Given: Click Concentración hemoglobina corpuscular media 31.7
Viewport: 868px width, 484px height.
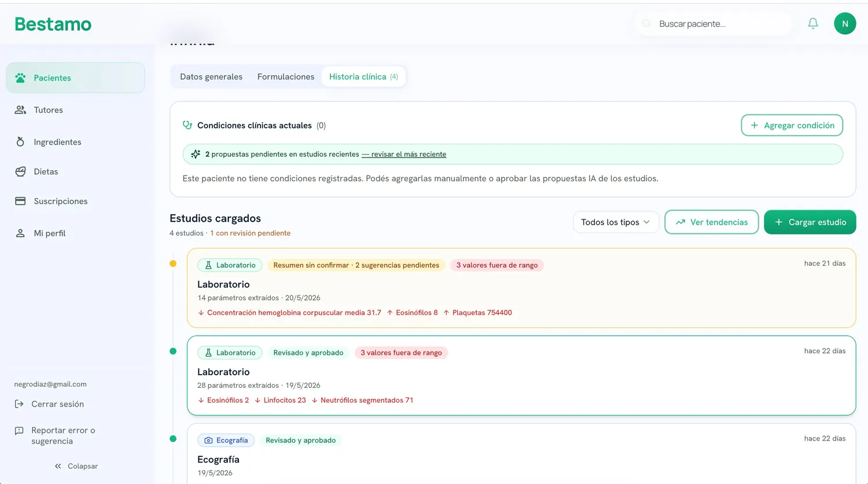Looking at the screenshot, I should click(x=289, y=313).
